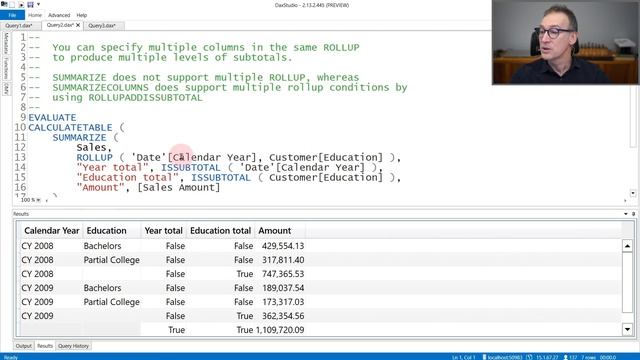Switch to the Output tab
Viewport: 640px width, 360px height.
(x=24, y=346)
